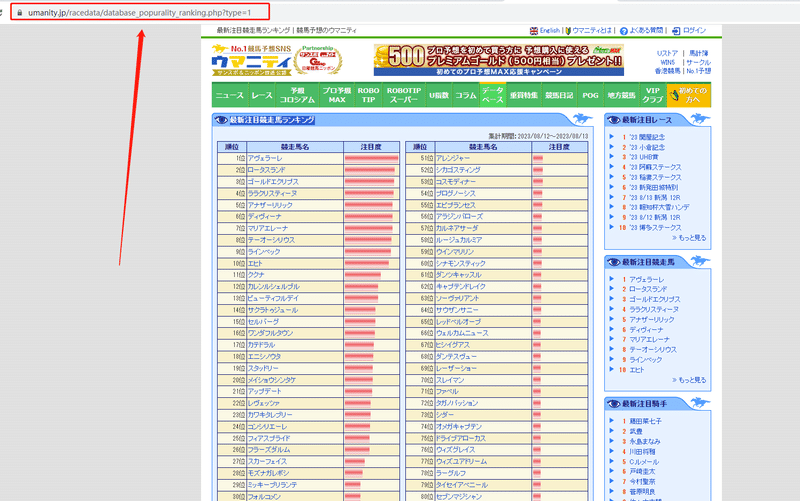Open the WIN5 link
The height and width of the screenshot is (501, 800).
[667, 62]
